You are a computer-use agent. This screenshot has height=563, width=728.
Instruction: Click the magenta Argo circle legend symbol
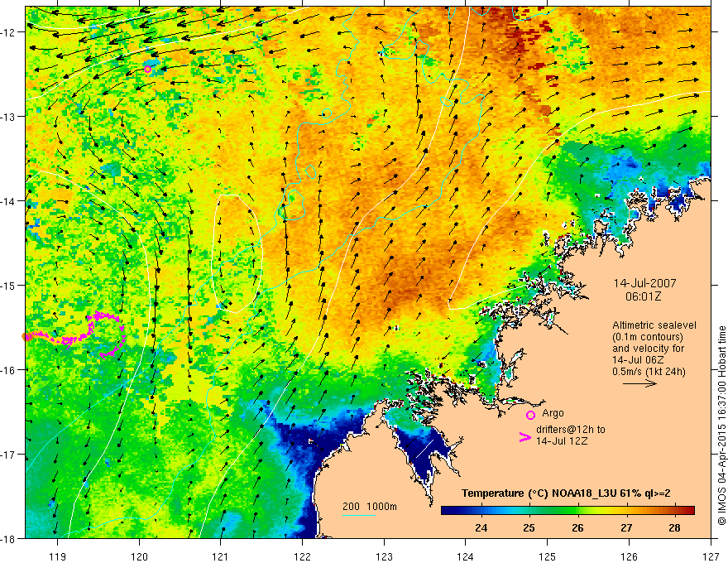[530, 415]
